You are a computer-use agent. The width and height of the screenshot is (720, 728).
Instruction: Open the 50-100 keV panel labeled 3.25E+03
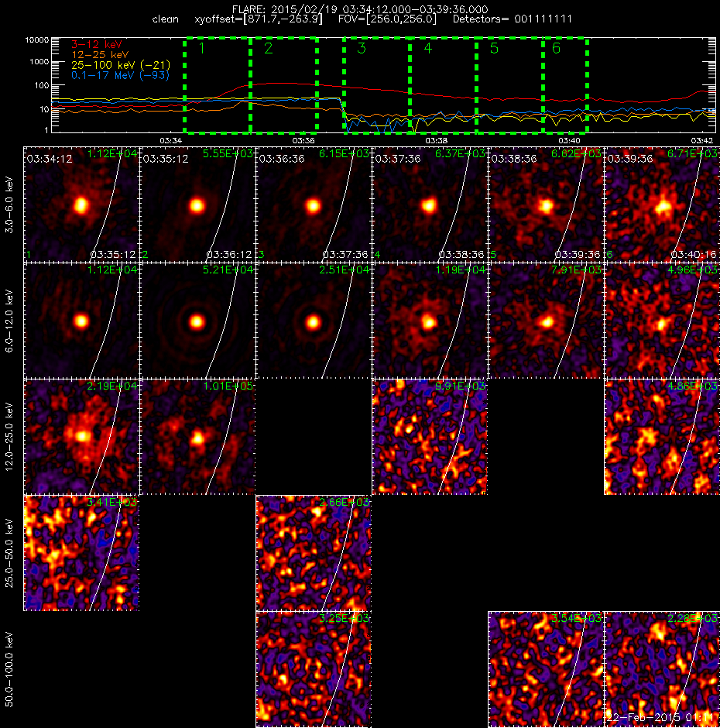(314, 669)
